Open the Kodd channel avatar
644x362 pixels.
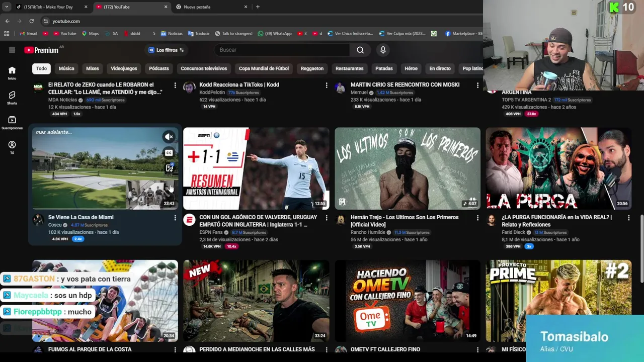tap(189, 87)
